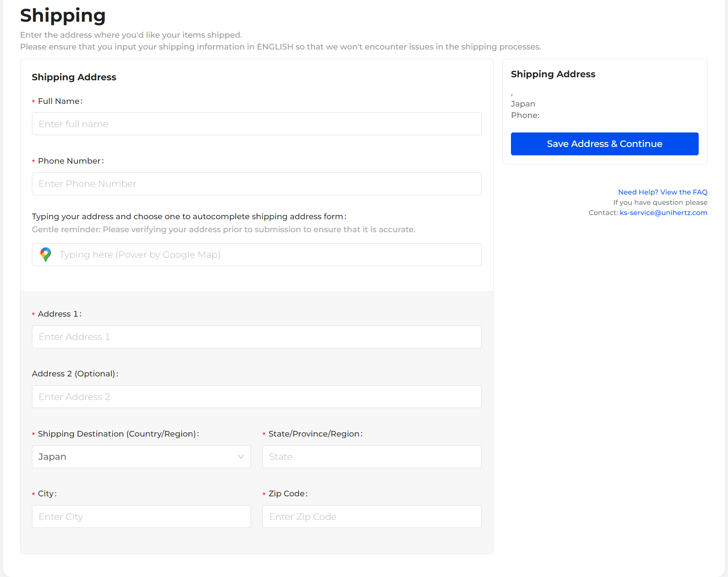Click the ks-service@unihertz.com email link
This screenshot has height=577, width=728.
click(663, 213)
